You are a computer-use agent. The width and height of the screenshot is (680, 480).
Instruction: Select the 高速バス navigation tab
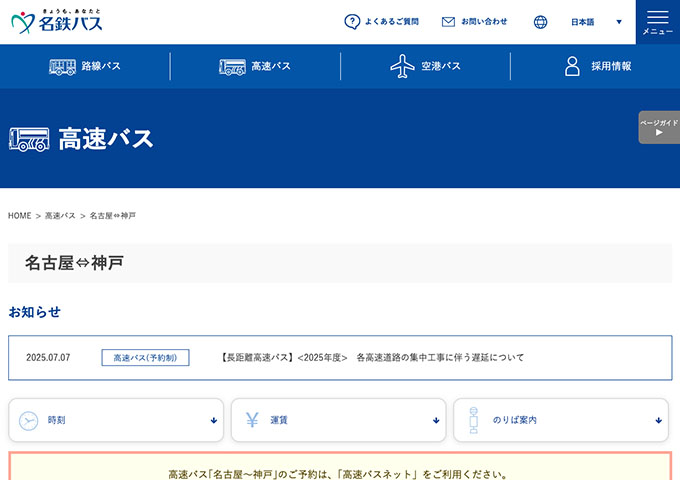point(255,66)
